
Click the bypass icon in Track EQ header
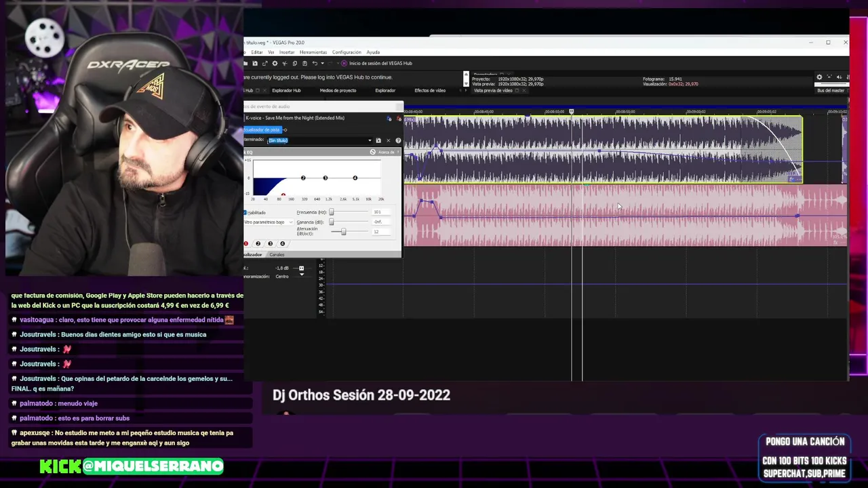coord(372,152)
